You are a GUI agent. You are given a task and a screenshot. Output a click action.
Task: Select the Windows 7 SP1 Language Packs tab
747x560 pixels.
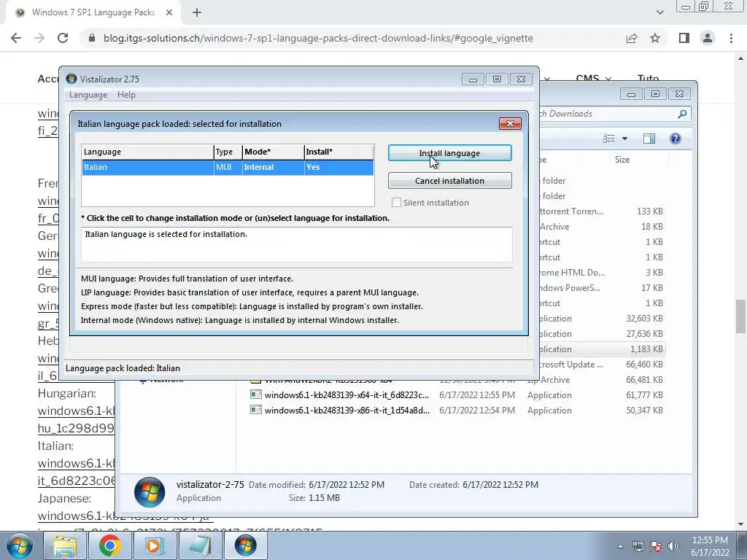[93, 13]
